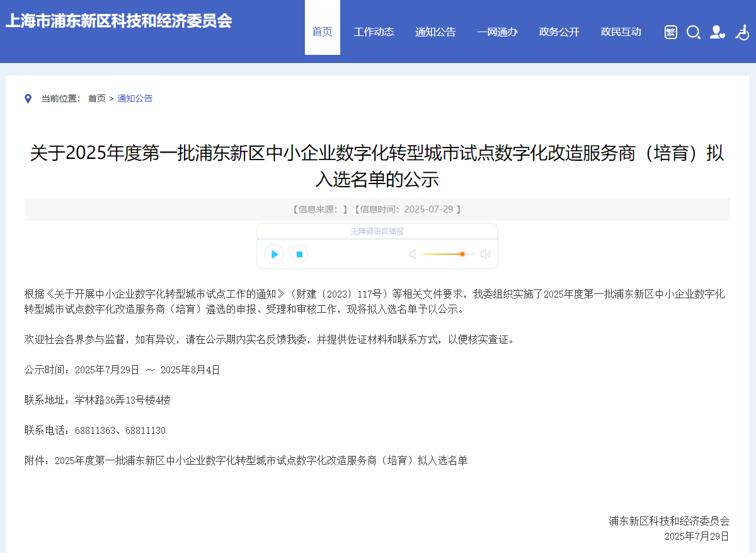756x553 pixels.
Task: Click the high-volume speaker icon
Action: [x=485, y=254]
